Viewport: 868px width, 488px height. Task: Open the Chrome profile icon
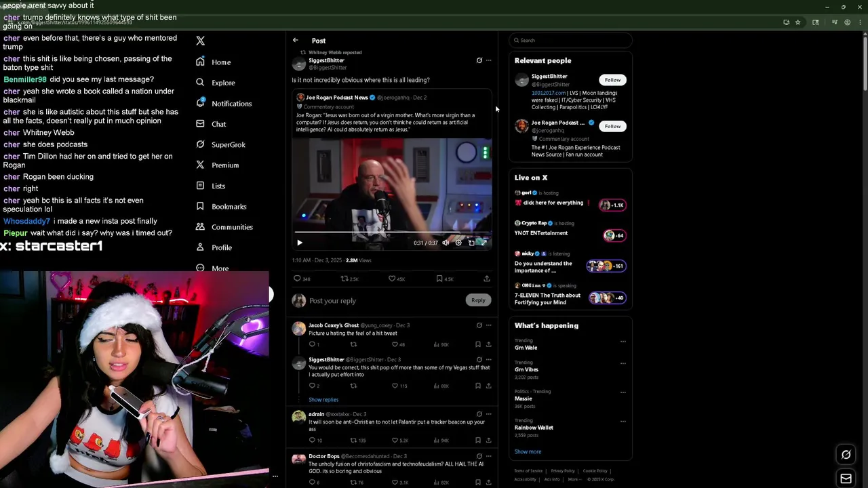coord(847,22)
